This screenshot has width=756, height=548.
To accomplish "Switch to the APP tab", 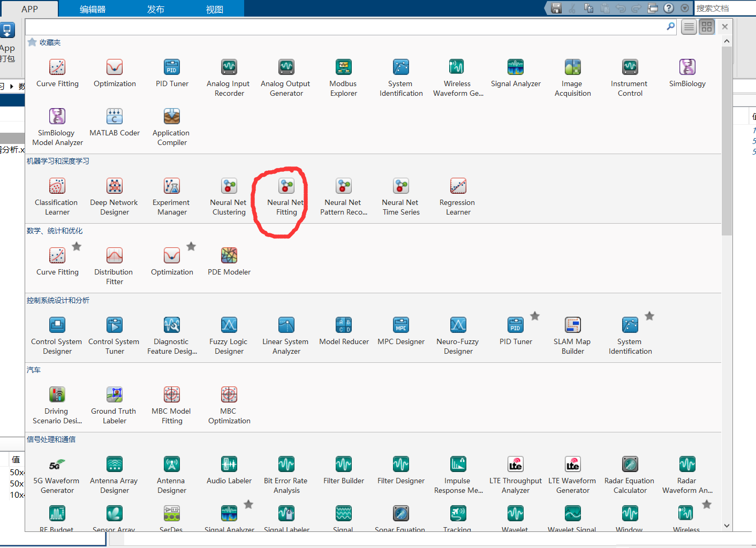I will [x=29, y=9].
